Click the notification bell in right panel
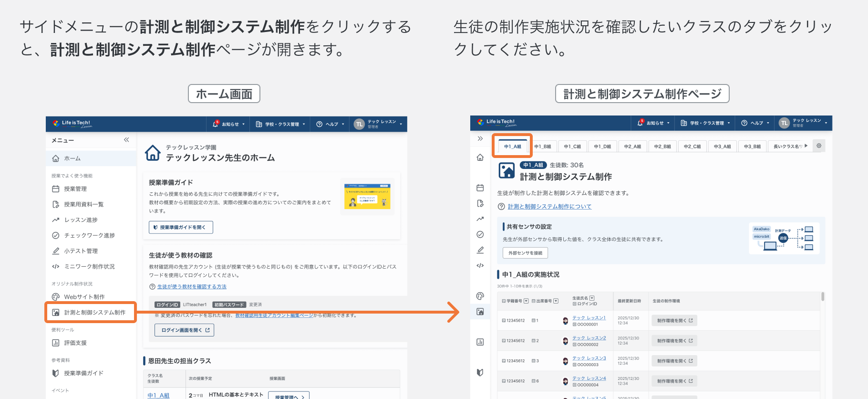Image resolution: width=868 pixels, height=399 pixels. (640, 123)
